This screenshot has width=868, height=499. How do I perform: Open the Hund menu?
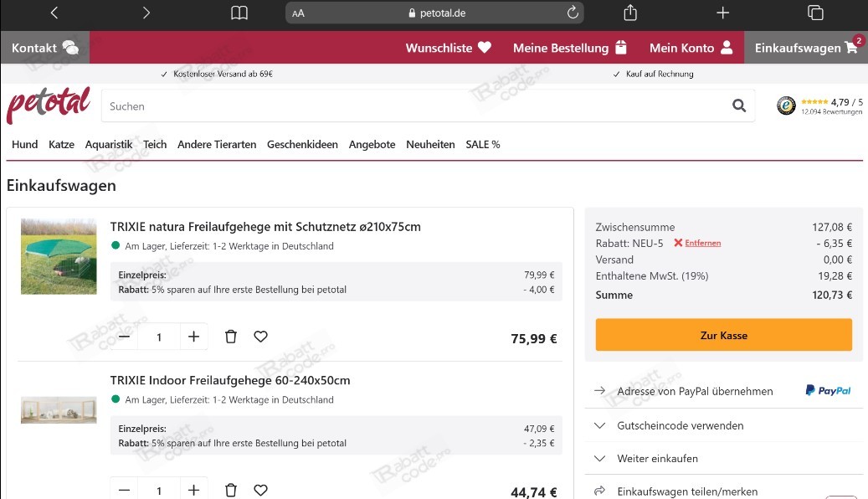pos(25,145)
